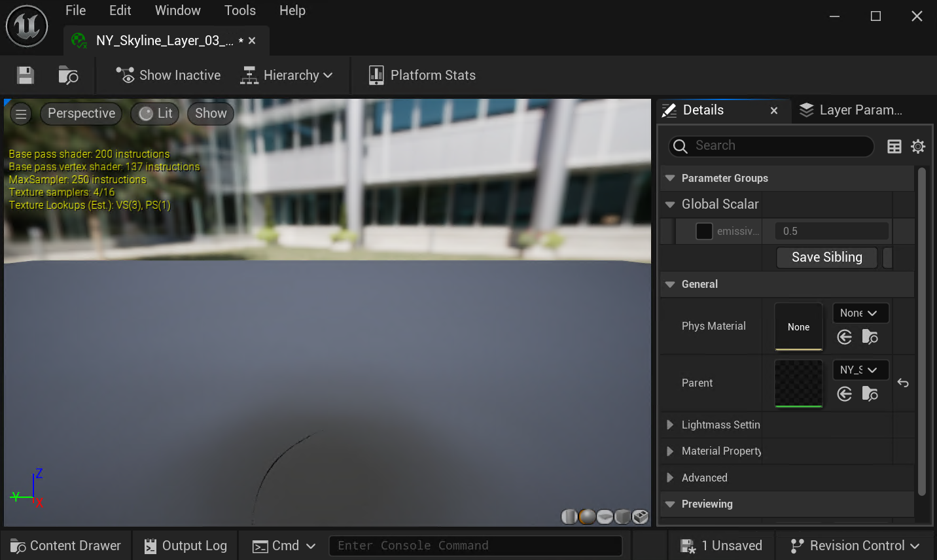The height and width of the screenshot is (560, 937).
Task: Use selected asset for Phys Material
Action: click(845, 337)
